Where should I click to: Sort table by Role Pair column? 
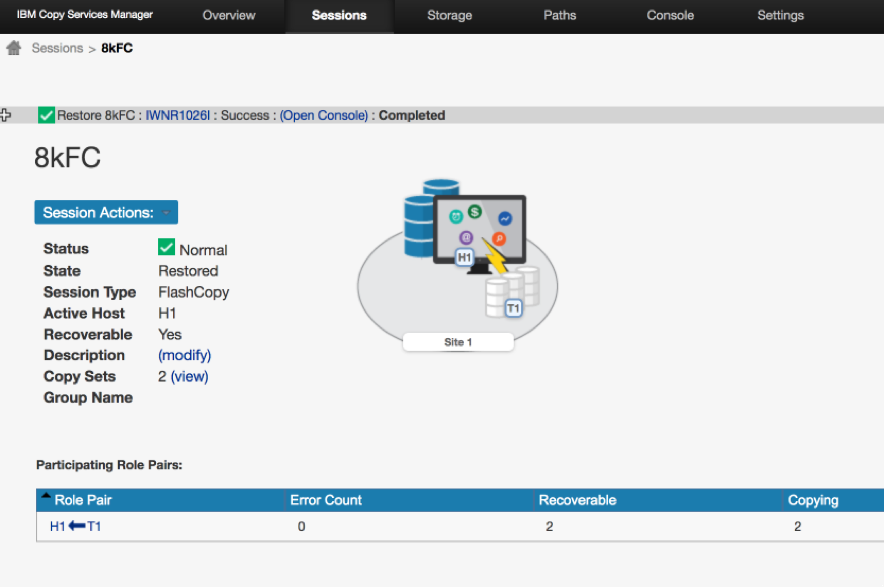(x=82, y=500)
